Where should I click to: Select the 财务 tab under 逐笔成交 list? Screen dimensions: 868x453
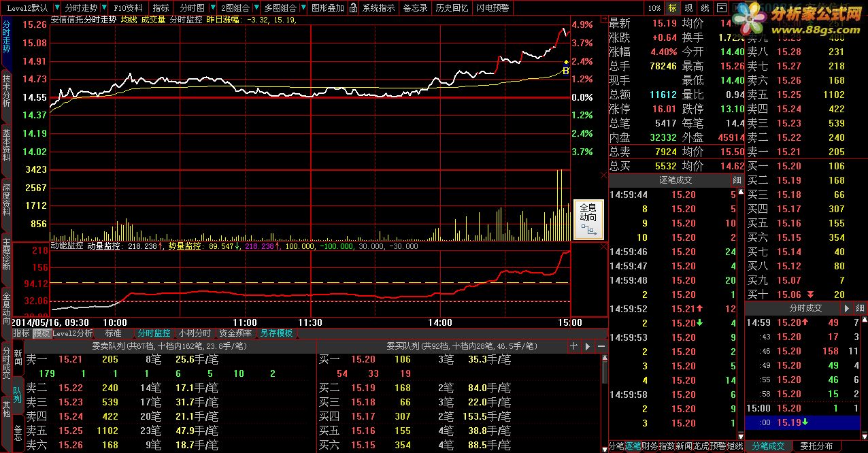click(x=650, y=446)
